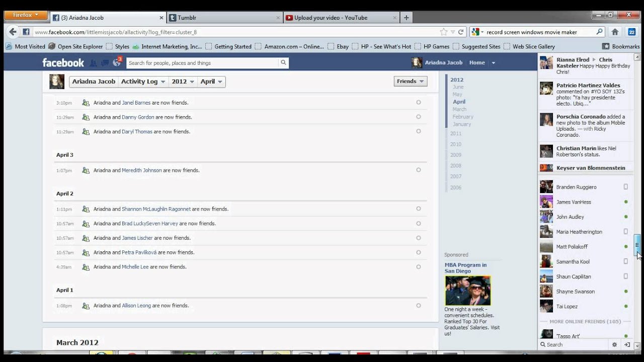Close the Ariadna Jacob tab

(162, 18)
